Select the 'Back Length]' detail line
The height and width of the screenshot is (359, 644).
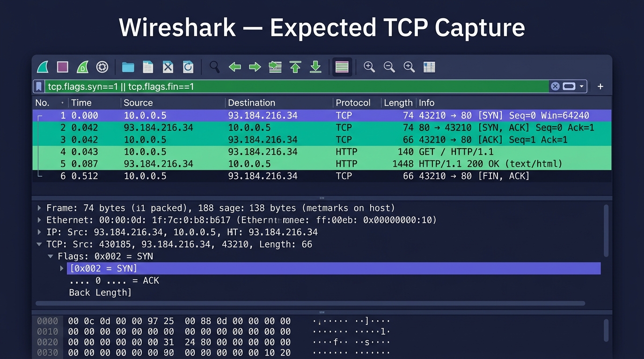click(x=100, y=293)
